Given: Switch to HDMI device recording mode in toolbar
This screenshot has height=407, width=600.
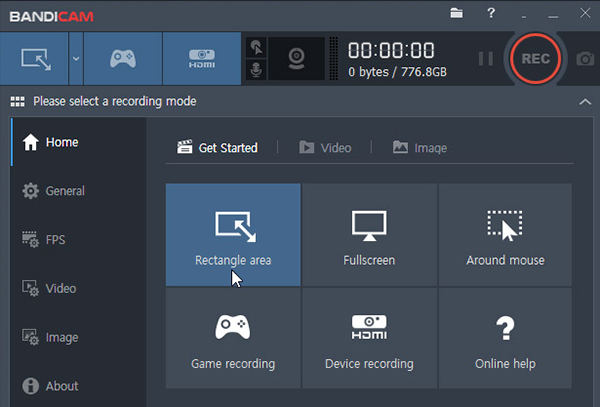Looking at the screenshot, I should pyautogui.click(x=201, y=58).
